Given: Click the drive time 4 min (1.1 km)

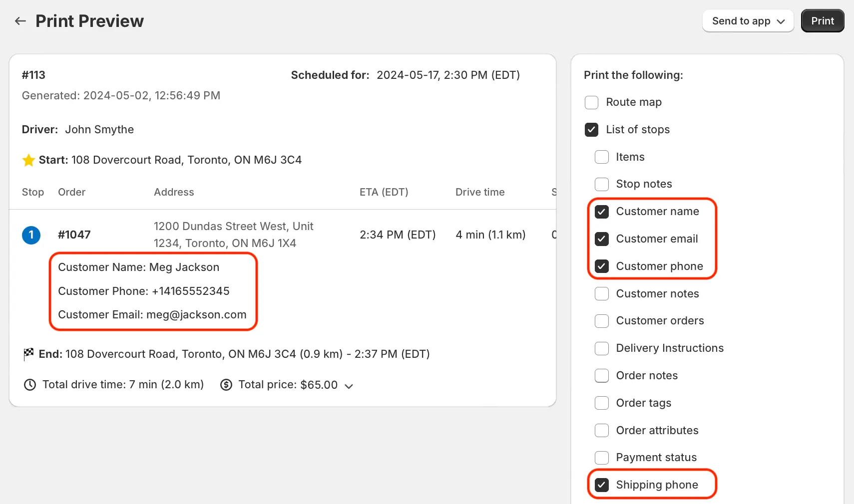Looking at the screenshot, I should 490,235.
